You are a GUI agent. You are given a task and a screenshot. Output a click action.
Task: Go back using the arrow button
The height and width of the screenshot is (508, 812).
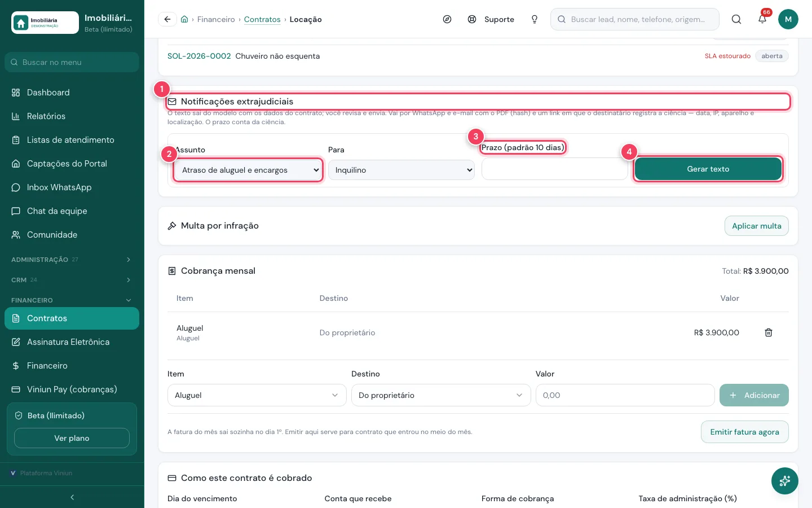167,19
